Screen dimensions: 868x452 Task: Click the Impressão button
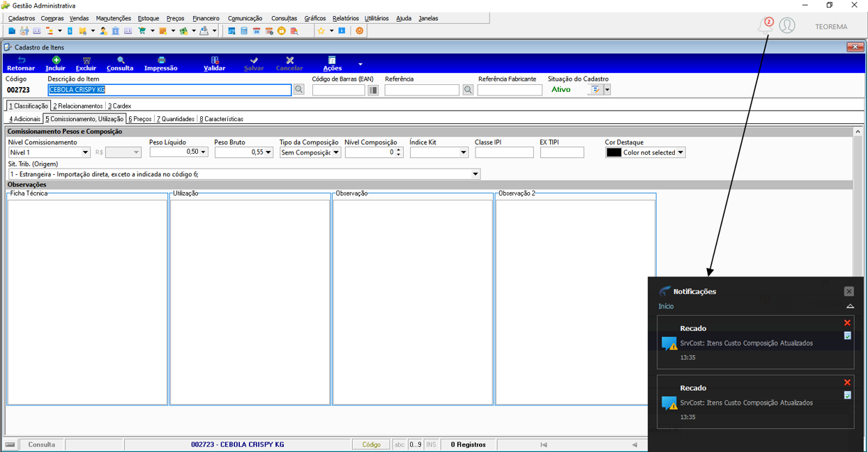coord(161,64)
